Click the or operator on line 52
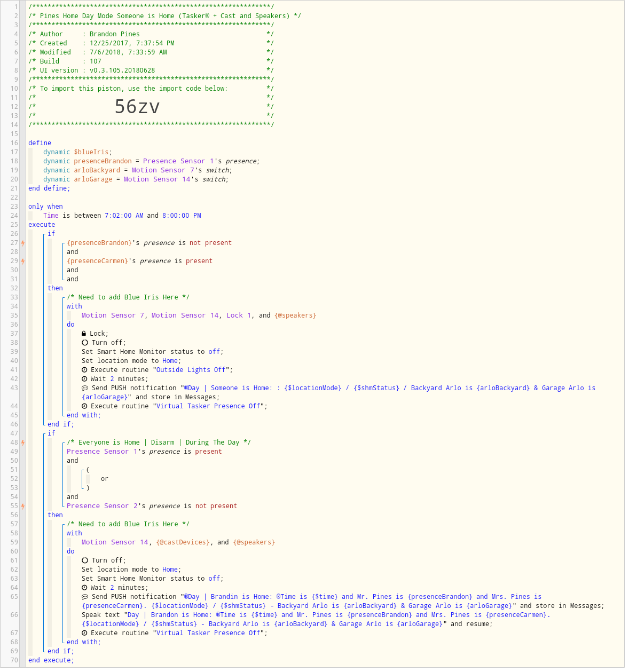This screenshot has width=629, height=672. [105, 479]
